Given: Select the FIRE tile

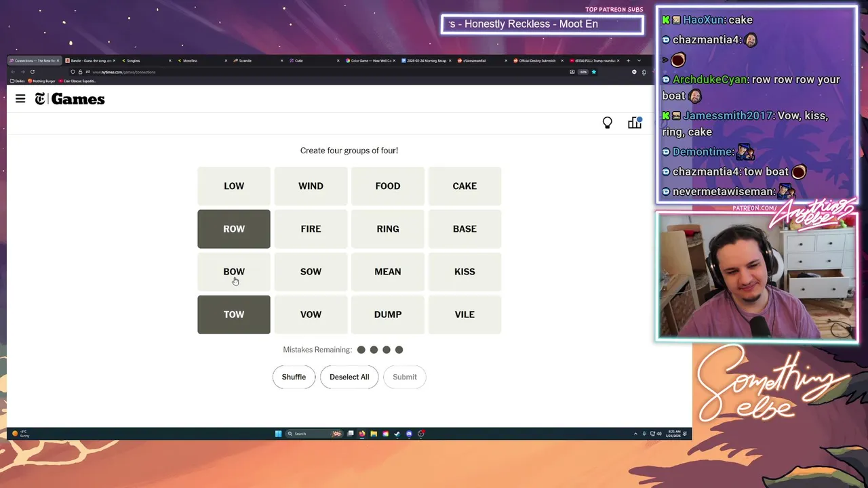Looking at the screenshot, I should click(311, 229).
